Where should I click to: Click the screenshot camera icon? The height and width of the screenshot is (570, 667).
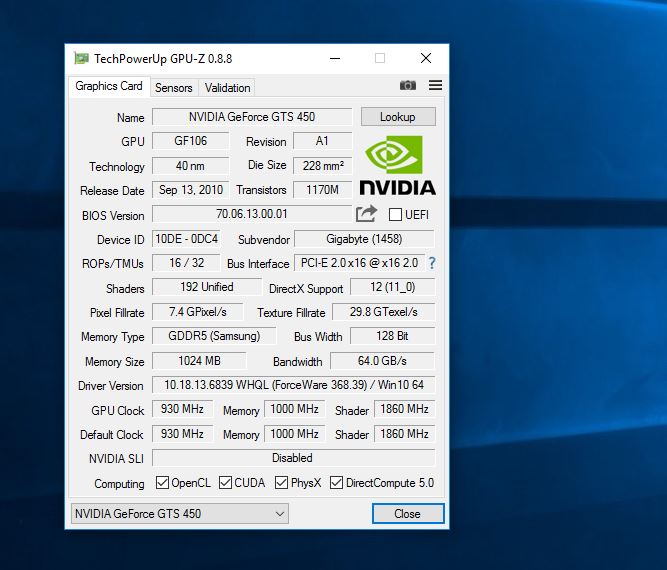(408, 86)
